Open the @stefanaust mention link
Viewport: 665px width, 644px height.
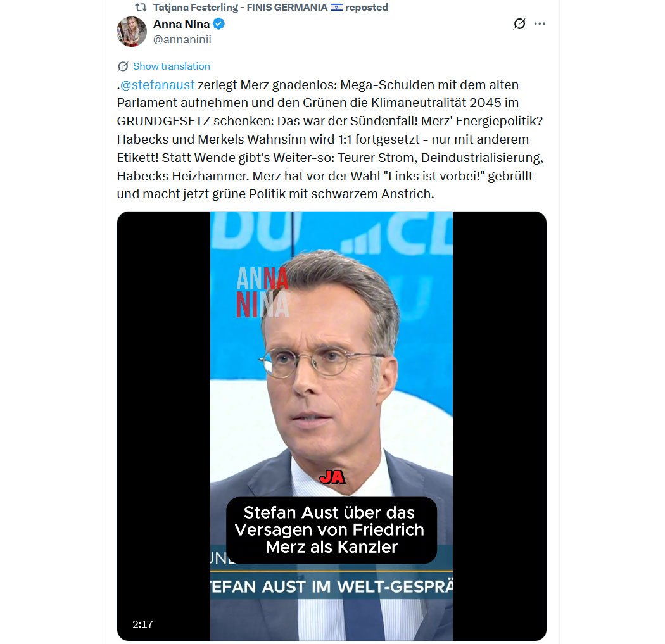[x=157, y=85]
